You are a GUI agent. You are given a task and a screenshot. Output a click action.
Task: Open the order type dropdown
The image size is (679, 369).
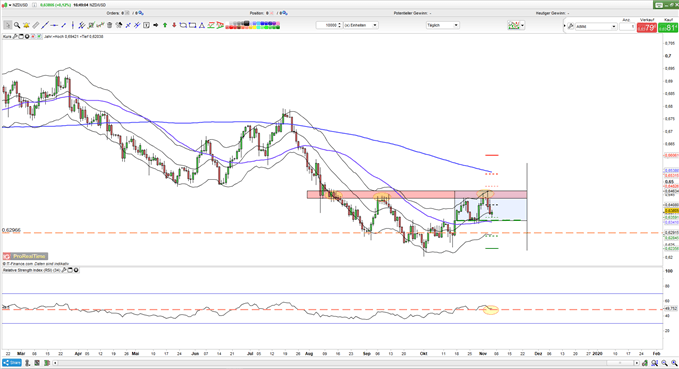596,26
